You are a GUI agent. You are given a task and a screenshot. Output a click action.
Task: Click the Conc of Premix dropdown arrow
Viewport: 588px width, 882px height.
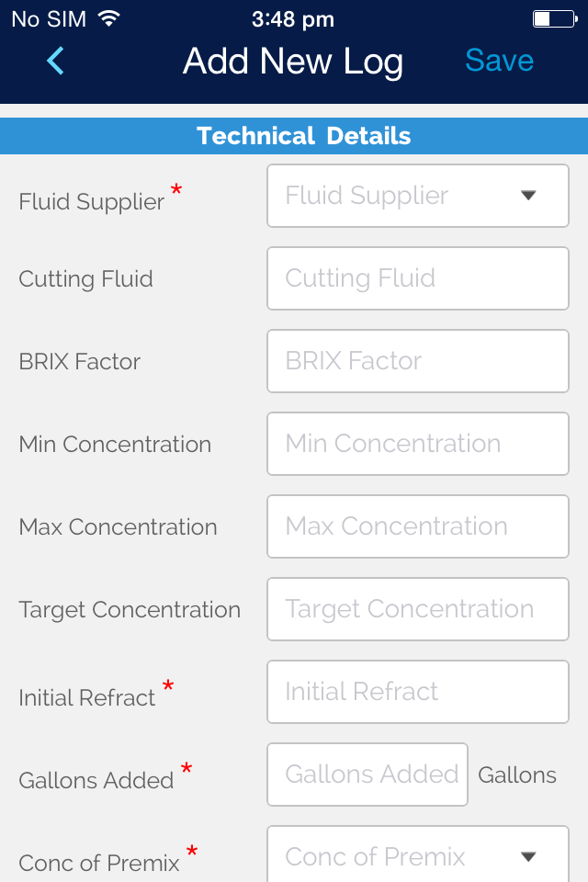tap(528, 856)
